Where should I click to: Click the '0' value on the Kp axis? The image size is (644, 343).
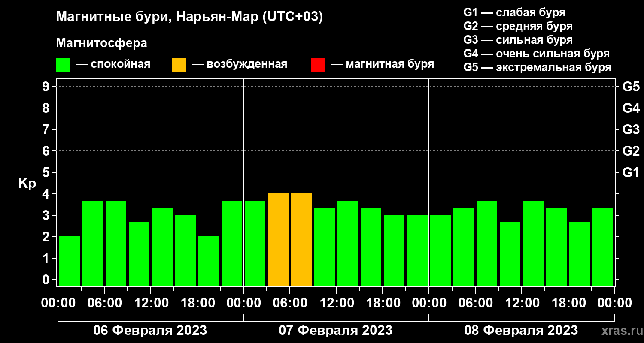point(47,280)
